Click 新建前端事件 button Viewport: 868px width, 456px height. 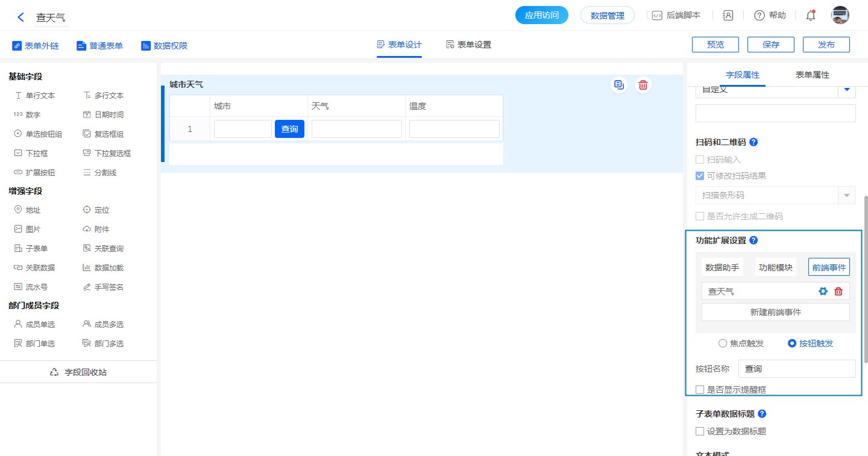point(775,312)
